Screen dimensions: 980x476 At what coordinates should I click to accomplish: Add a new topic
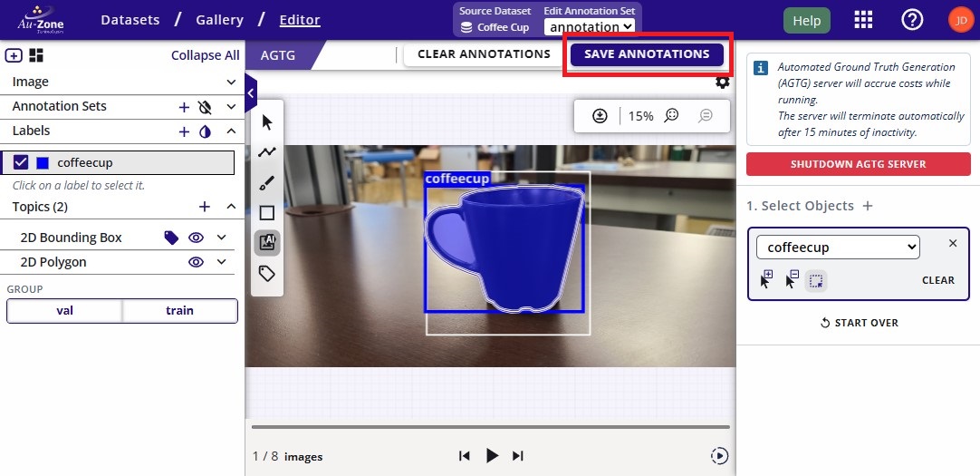click(205, 207)
